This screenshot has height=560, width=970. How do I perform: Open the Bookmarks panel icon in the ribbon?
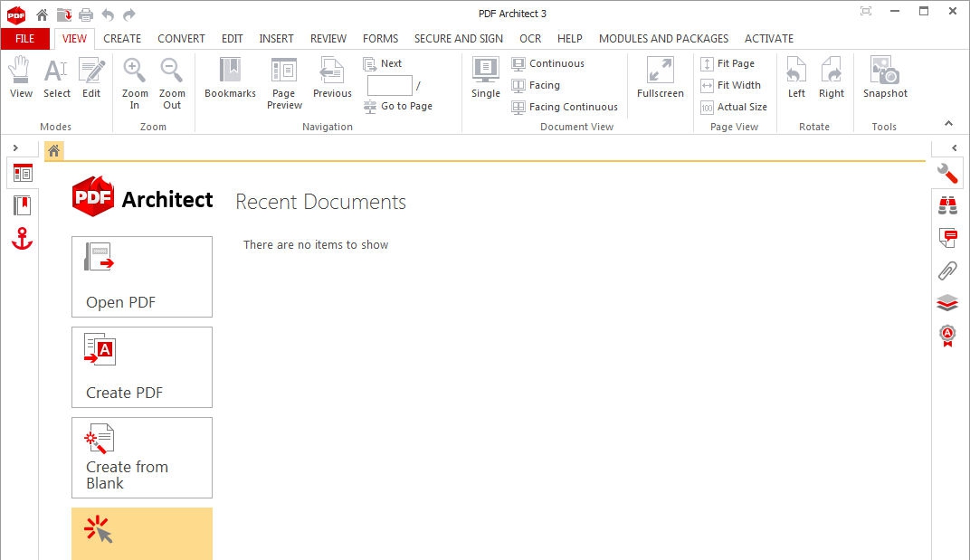229,80
